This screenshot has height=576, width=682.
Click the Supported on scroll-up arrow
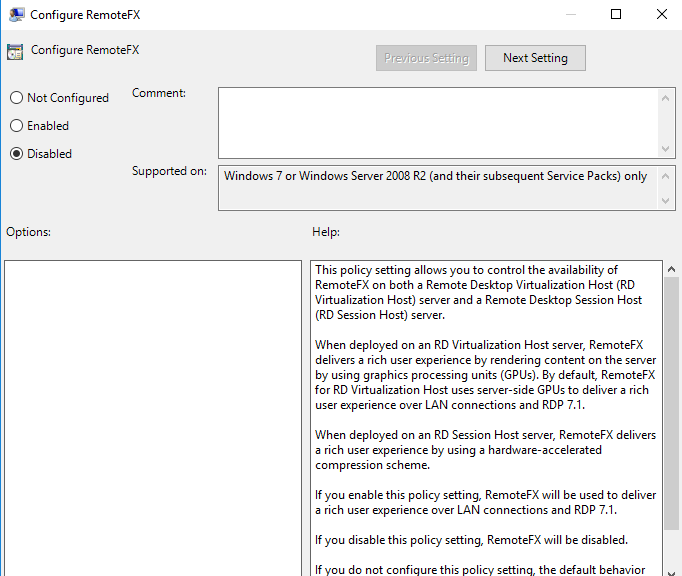tap(665, 176)
